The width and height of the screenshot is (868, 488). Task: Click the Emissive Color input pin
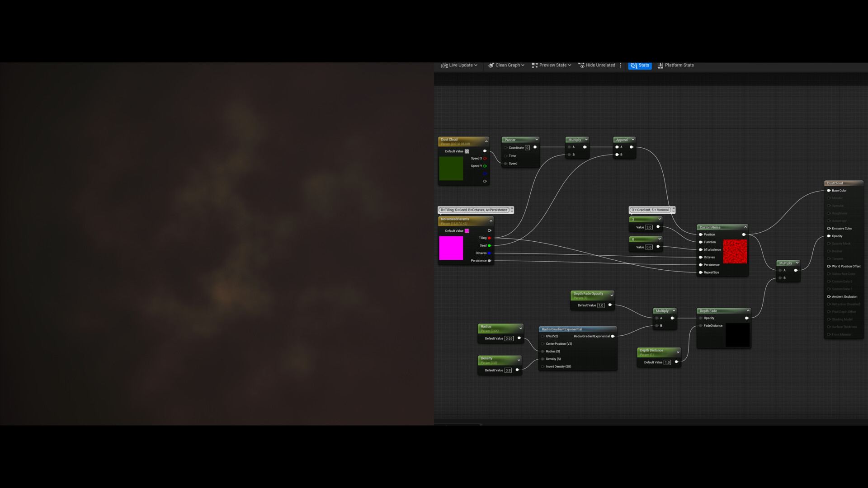tap(829, 229)
